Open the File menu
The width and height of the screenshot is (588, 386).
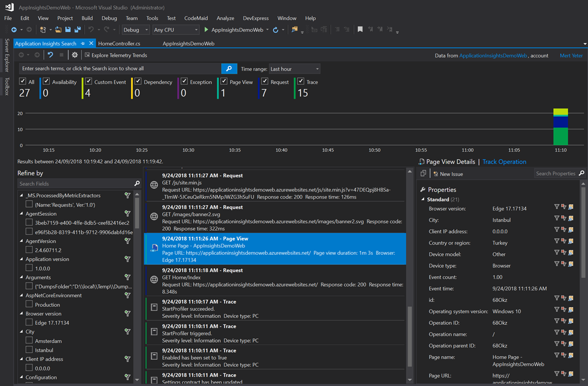click(8, 18)
